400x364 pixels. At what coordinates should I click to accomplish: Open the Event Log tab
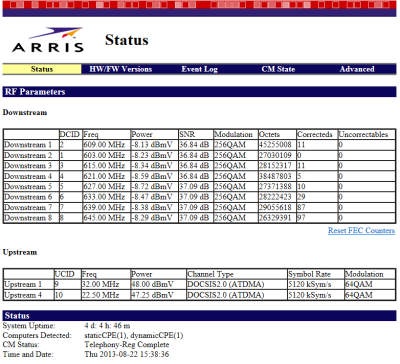click(199, 69)
